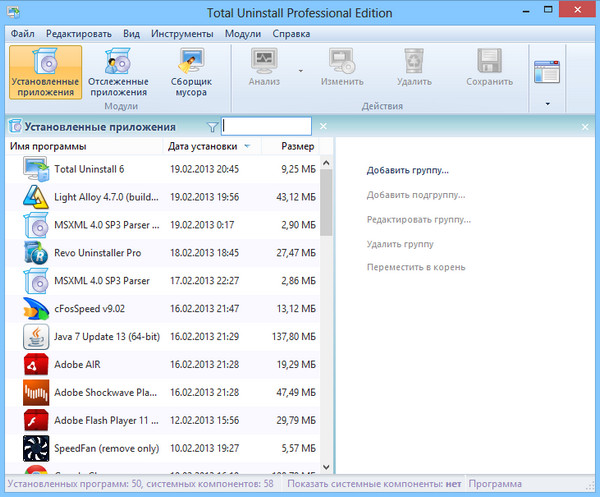This screenshot has height=497, width=600.
Task: Click the layout view icon in the toolbar
Action: pyautogui.click(x=547, y=72)
